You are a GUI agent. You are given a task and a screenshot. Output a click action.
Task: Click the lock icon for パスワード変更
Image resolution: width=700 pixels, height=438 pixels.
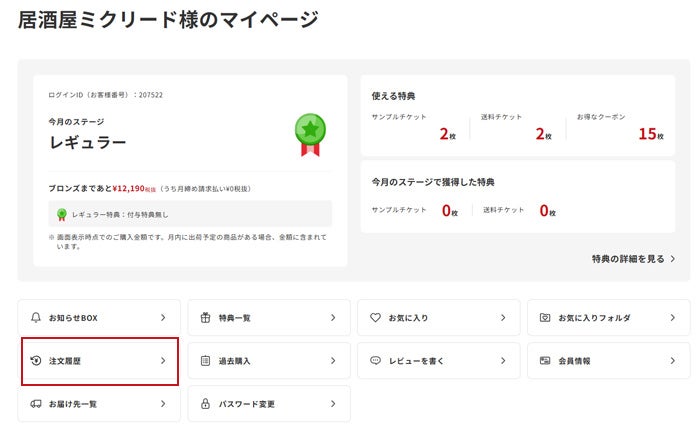(x=205, y=404)
